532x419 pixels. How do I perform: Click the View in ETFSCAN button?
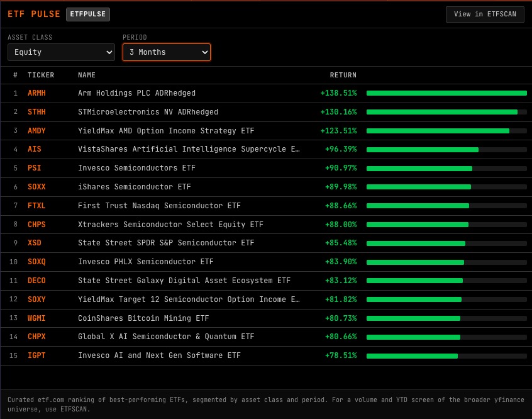tap(485, 14)
